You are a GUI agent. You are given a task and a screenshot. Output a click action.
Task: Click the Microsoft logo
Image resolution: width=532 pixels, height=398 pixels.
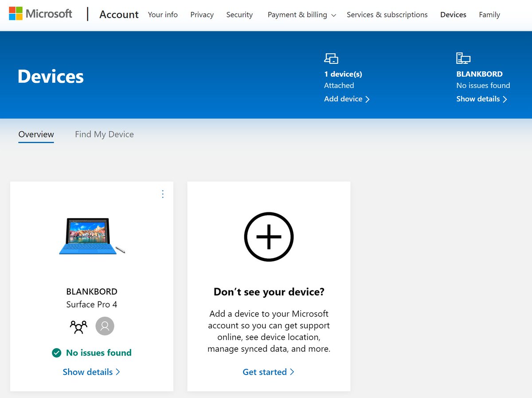[40, 14]
